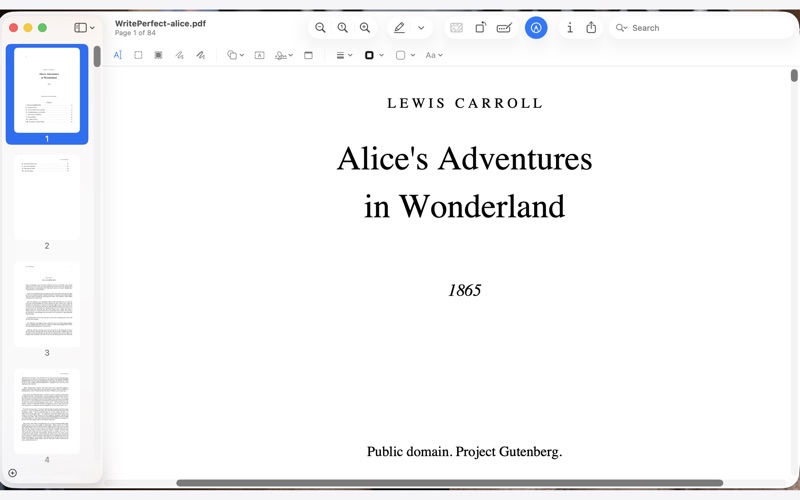Select the Text Selection tool
The image size is (800, 500).
[x=118, y=55]
